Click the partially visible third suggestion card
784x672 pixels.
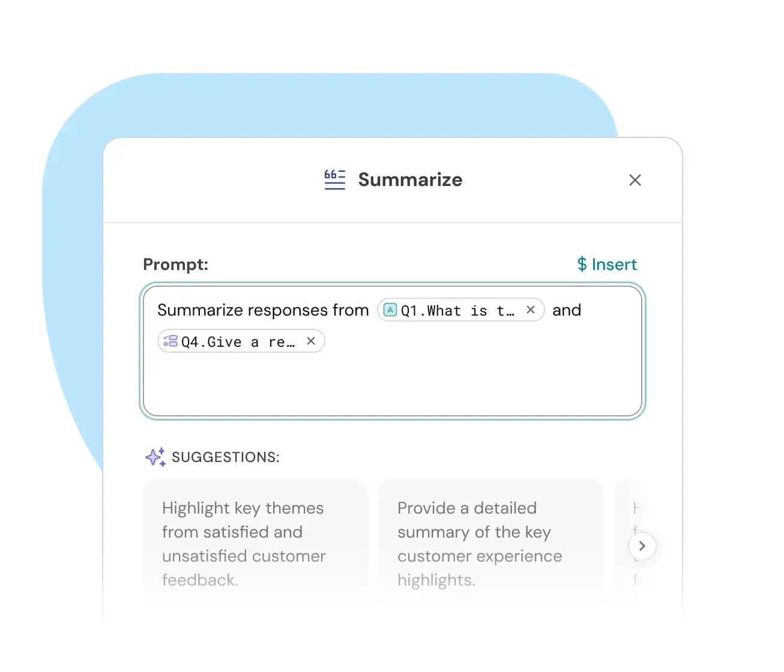624,510
